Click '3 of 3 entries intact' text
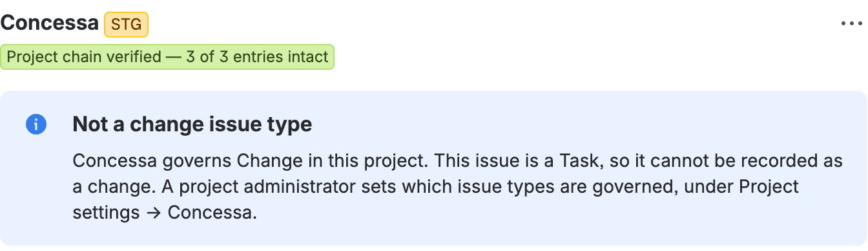 257,57
